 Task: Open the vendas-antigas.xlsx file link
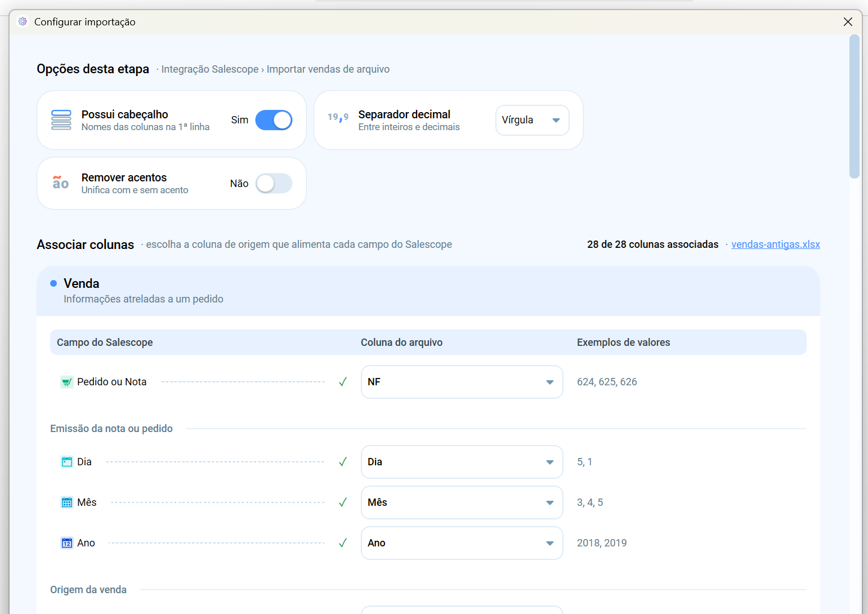tap(775, 244)
